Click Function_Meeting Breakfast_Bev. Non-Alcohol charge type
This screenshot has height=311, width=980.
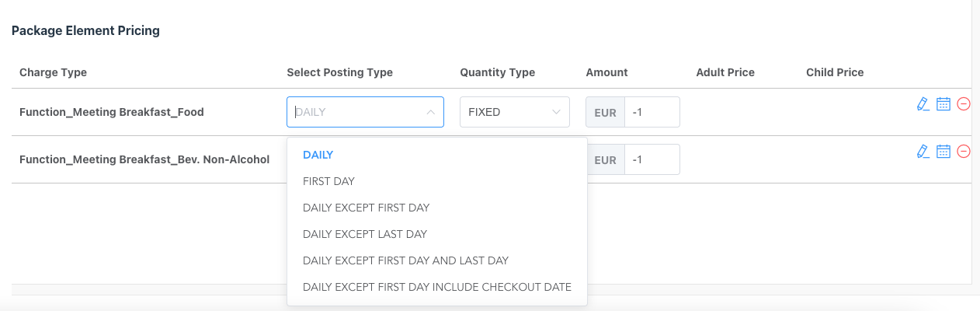pyautogui.click(x=144, y=159)
